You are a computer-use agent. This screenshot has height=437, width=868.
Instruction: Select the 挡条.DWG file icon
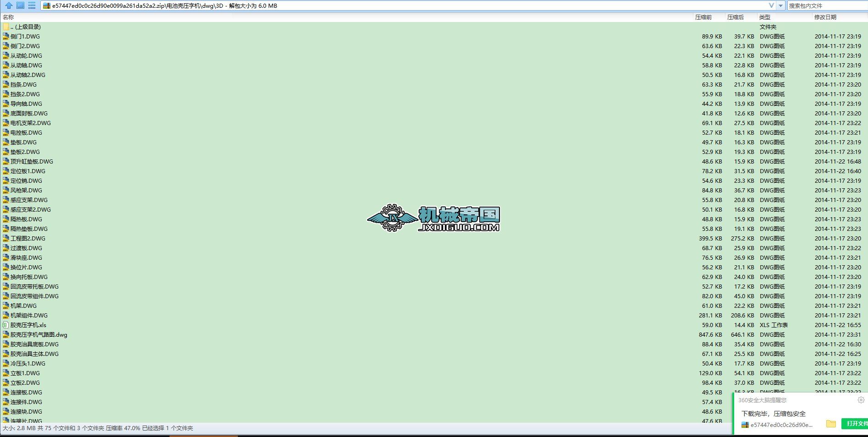[x=5, y=84]
